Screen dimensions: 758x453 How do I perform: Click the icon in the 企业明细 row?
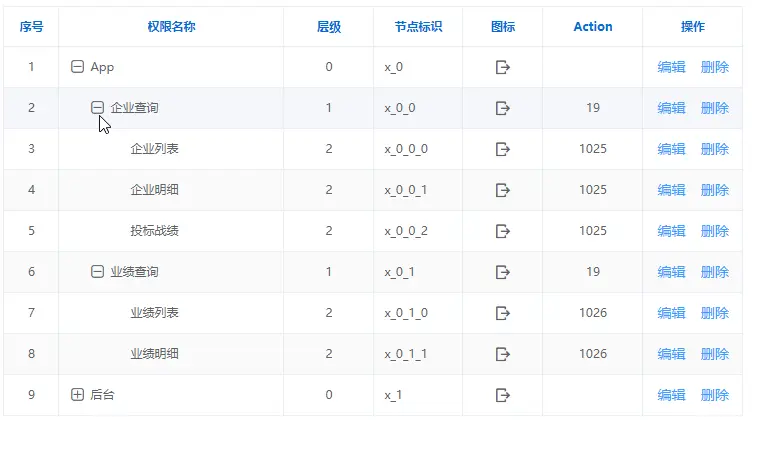point(503,190)
